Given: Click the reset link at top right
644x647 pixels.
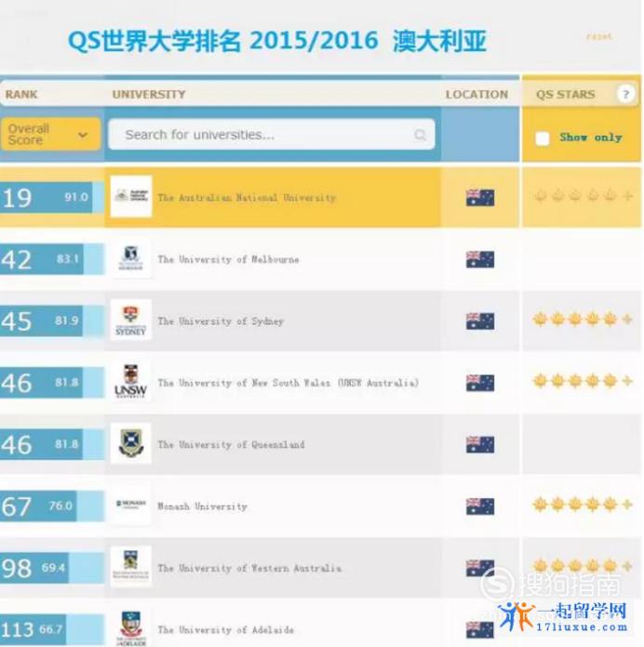Looking at the screenshot, I should coord(599,37).
